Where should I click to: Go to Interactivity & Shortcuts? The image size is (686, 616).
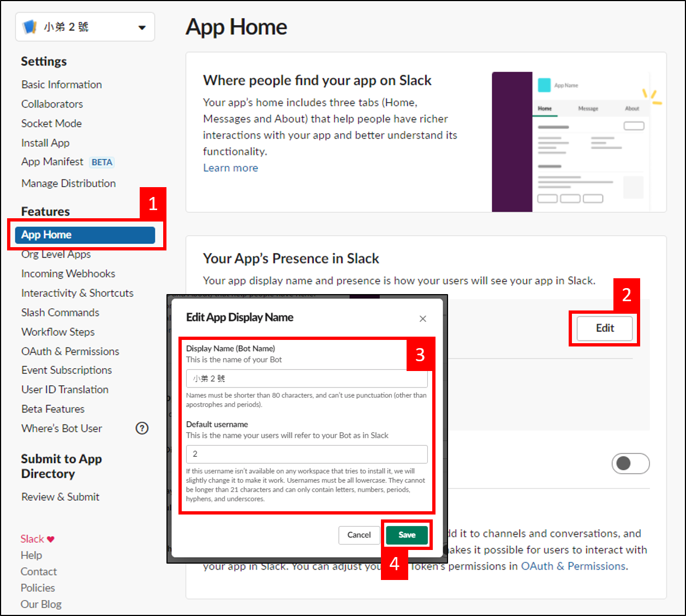pos(77,293)
